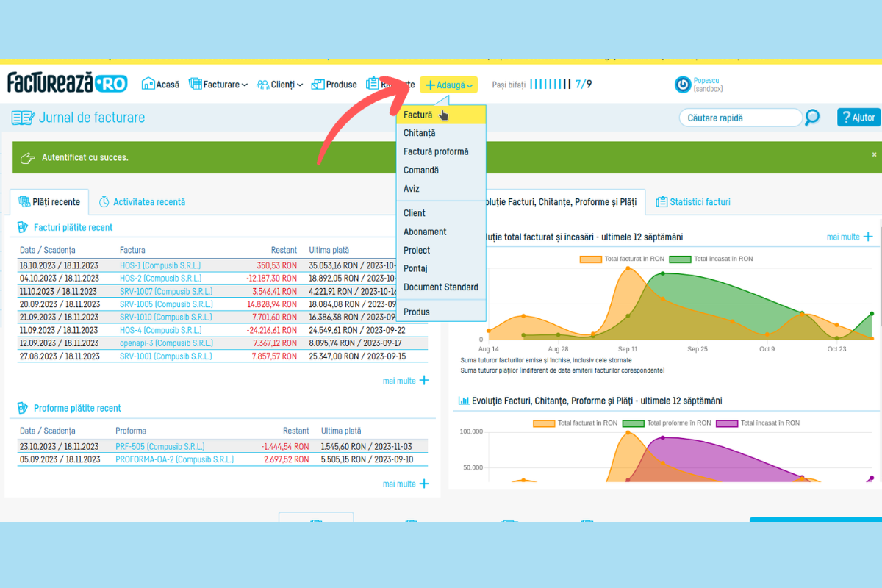Click the Acasă home icon
This screenshot has height=588, width=882.
148,85
